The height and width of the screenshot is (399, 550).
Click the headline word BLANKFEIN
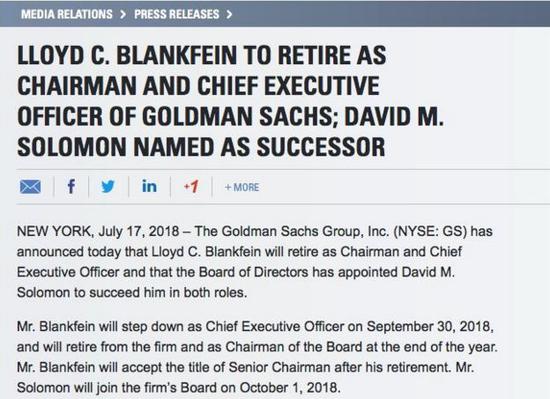(x=176, y=56)
